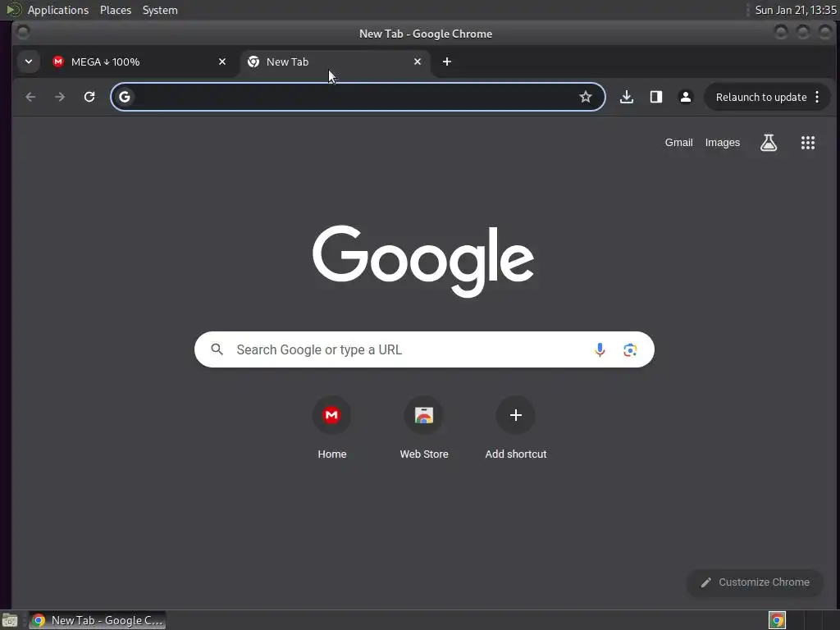840x630 pixels.
Task: Click Relaunch to update button
Action: (x=760, y=97)
